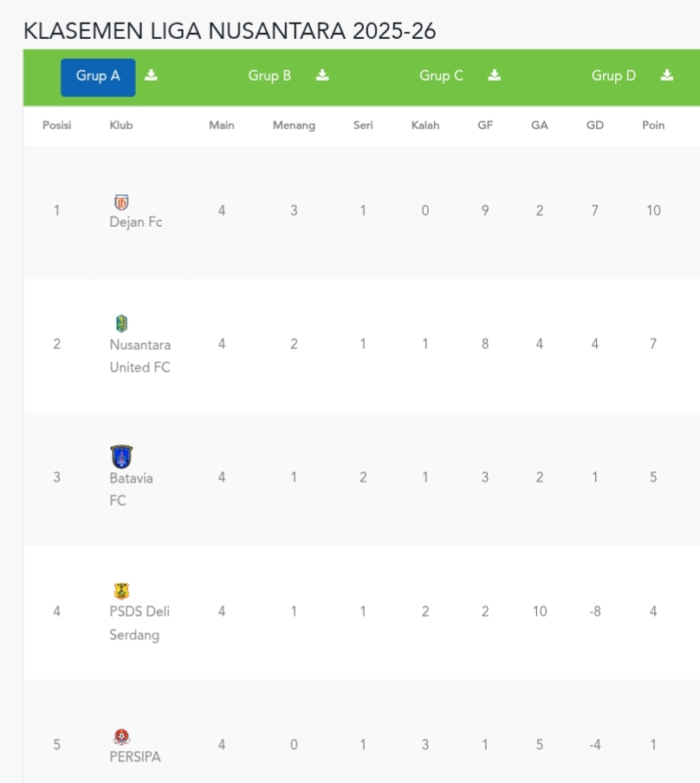Click the download icon beside Grup C
This screenshot has width=700, height=783.
pyautogui.click(x=494, y=75)
